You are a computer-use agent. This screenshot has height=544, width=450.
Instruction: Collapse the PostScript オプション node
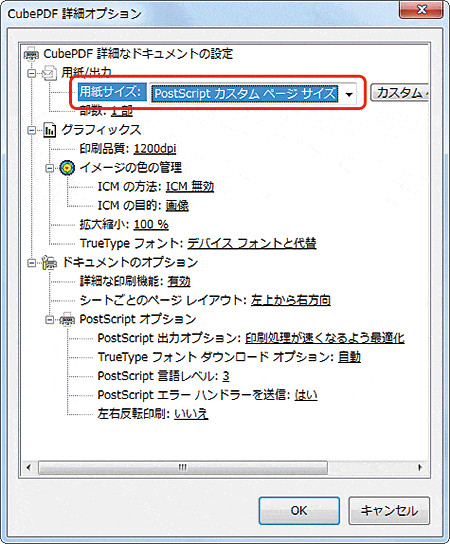[50, 320]
